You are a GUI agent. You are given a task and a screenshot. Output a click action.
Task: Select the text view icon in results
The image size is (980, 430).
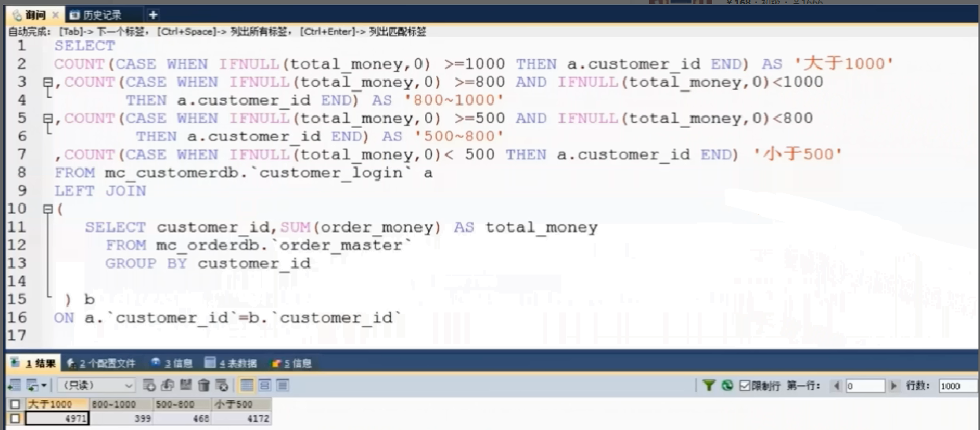[x=283, y=386]
